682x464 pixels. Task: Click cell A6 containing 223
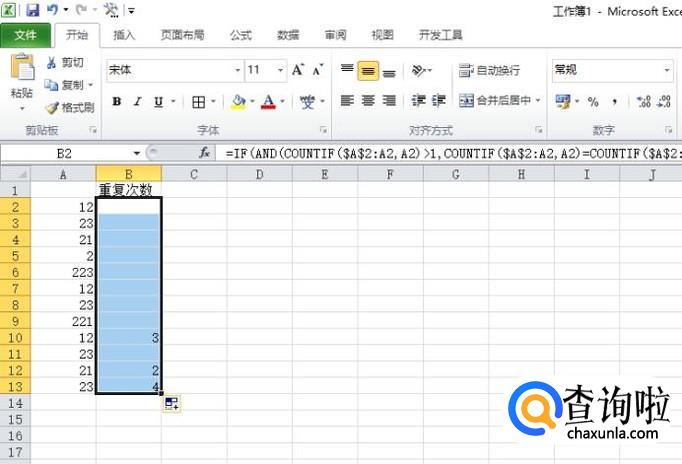coord(64,272)
